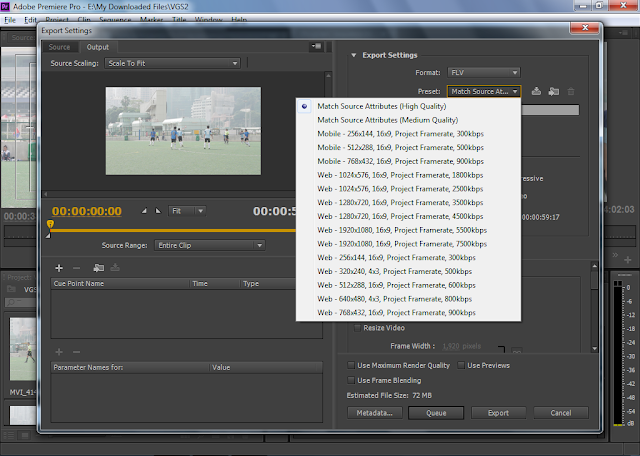Screen dimensions: 640x456
Task: Open the Preset dropdown
Action: (484, 91)
